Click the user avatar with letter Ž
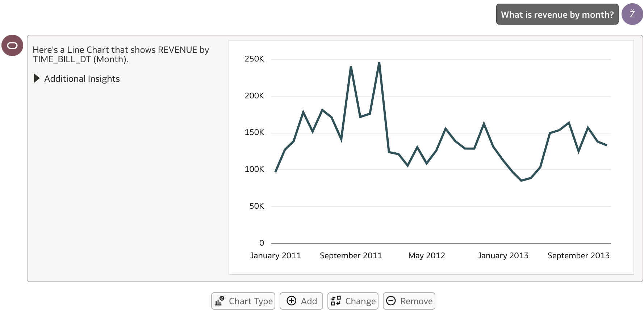This screenshot has height=314, width=644. click(x=632, y=14)
